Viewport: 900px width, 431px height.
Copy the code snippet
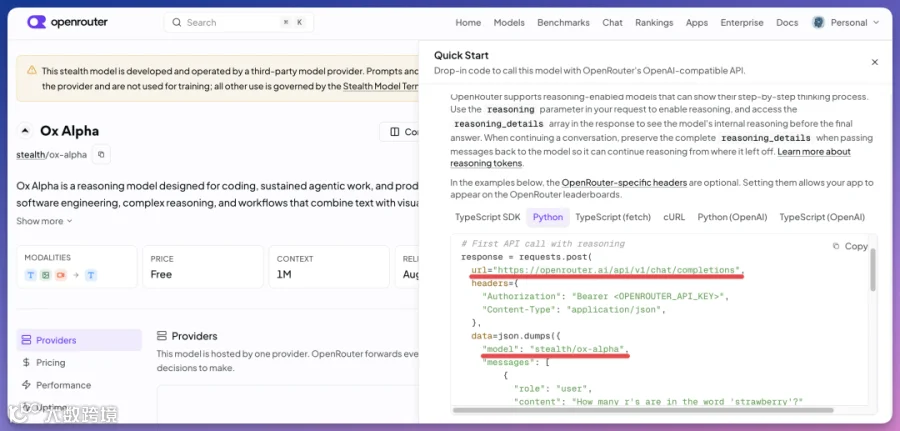pyautogui.click(x=850, y=246)
